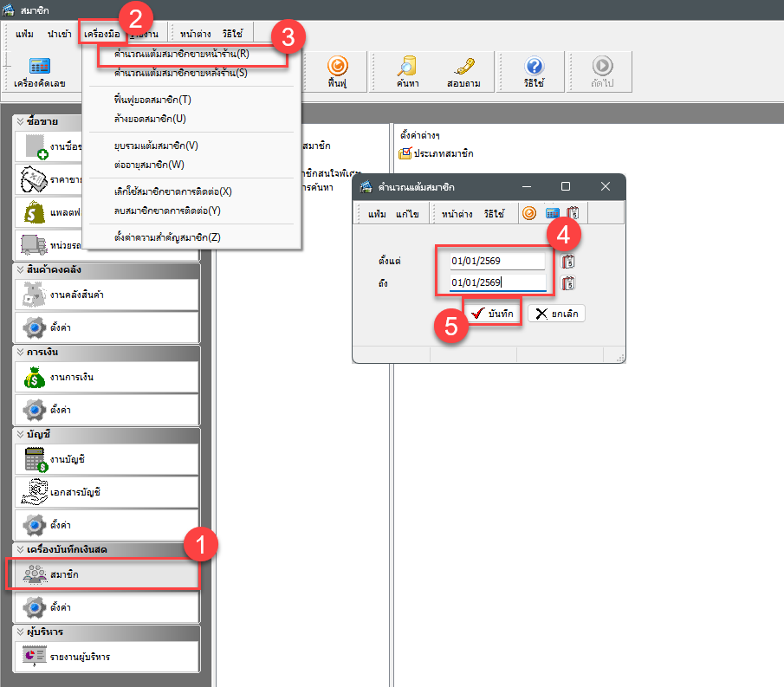
Task: Open the สอบถาม telephone inquiry icon
Action: [463, 73]
